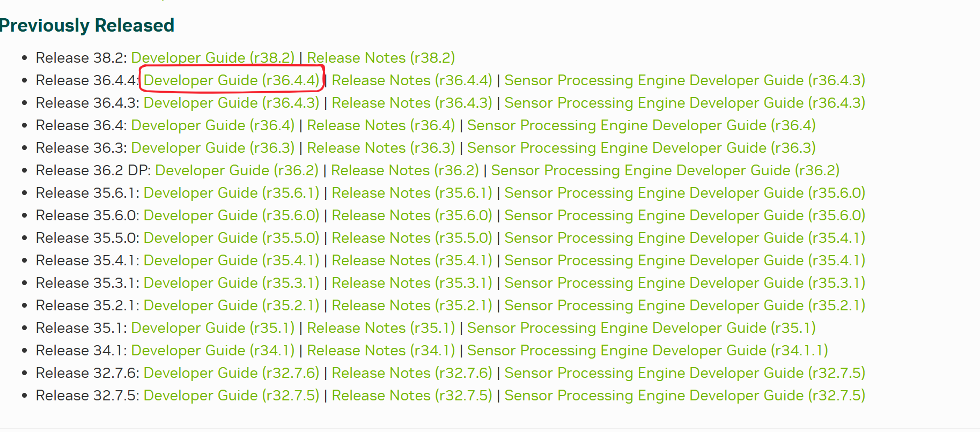Screen dimensions: 980x432
Task: Open Developer Guide (r35.3.1)
Action: click(231, 283)
